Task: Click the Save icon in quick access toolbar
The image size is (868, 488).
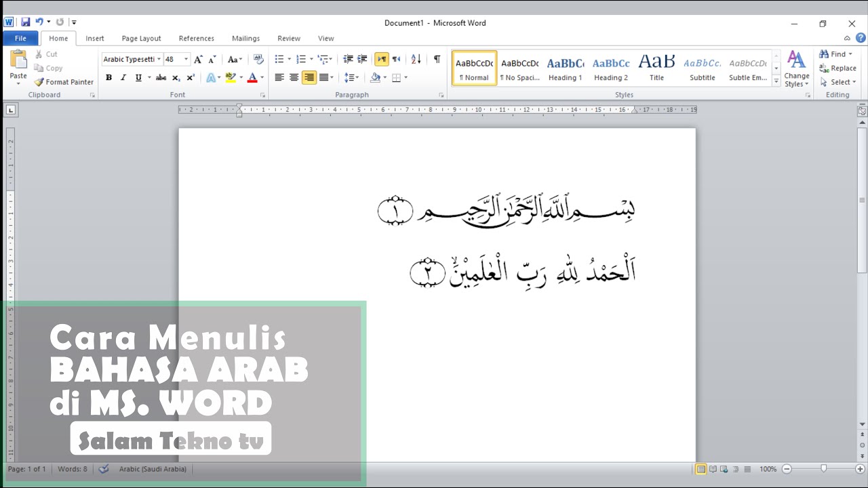Action: tap(25, 22)
